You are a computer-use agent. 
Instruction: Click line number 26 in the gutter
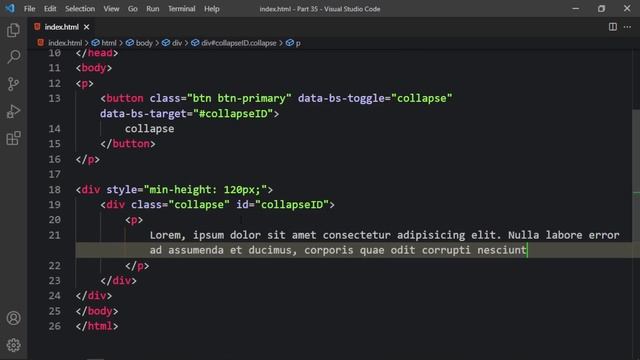click(54, 327)
